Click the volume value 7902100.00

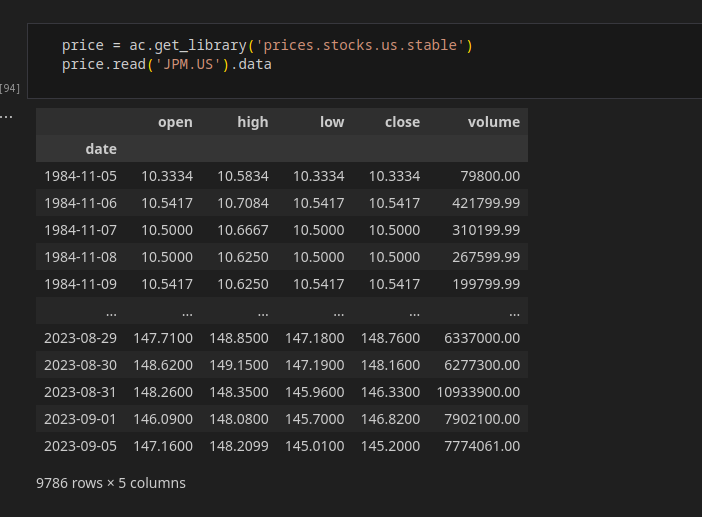(482, 419)
